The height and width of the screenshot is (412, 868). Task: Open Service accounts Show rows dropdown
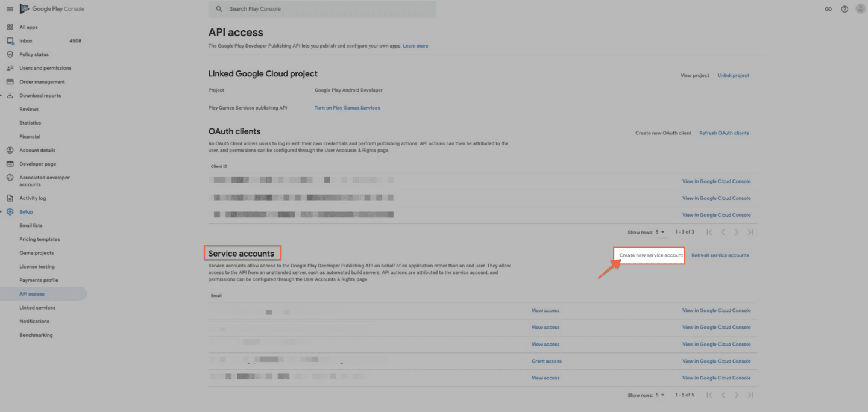coord(661,395)
